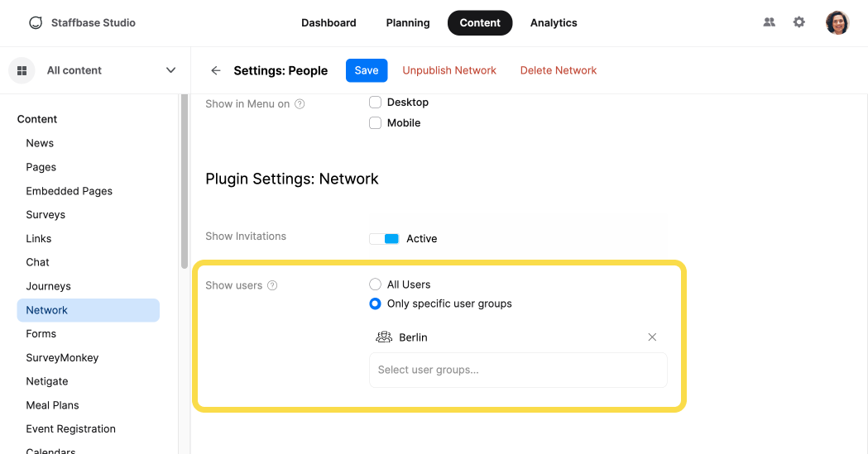Open the users management icon
The width and height of the screenshot is (868, 454).
[769, 22]
